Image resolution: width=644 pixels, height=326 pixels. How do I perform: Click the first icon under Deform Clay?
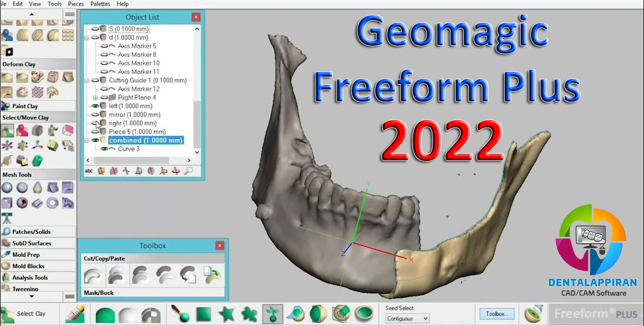pos(7,77)
